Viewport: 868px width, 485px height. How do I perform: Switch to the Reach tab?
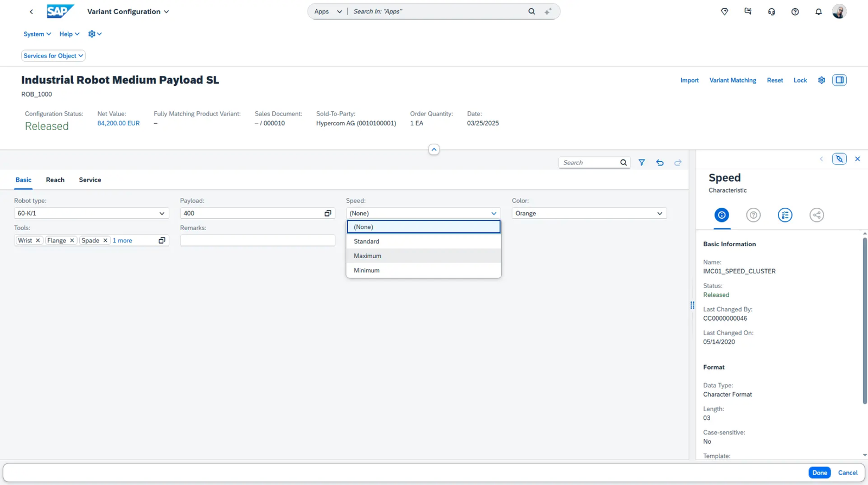[55, 180]
